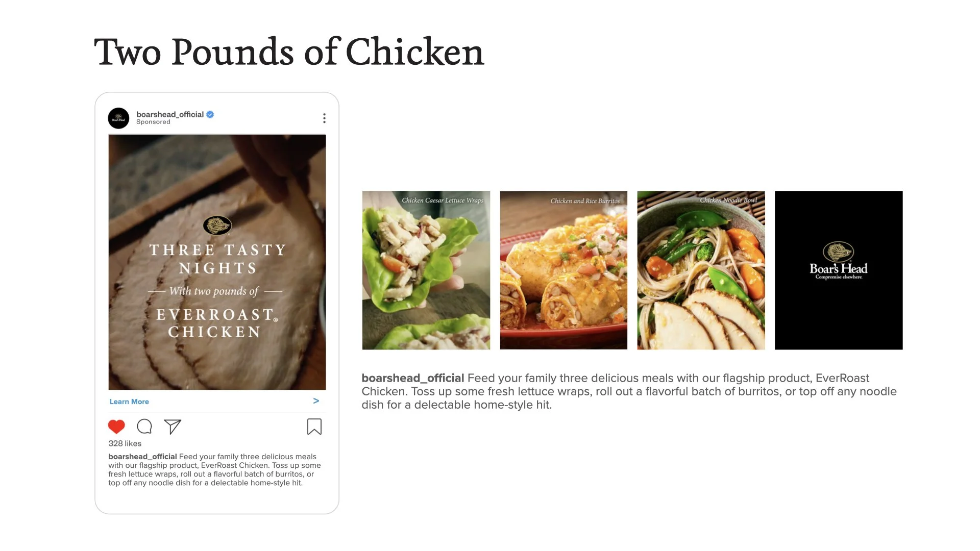Select the Chicken Noodle Bowl thumbnail

click(x=701, y=270)
